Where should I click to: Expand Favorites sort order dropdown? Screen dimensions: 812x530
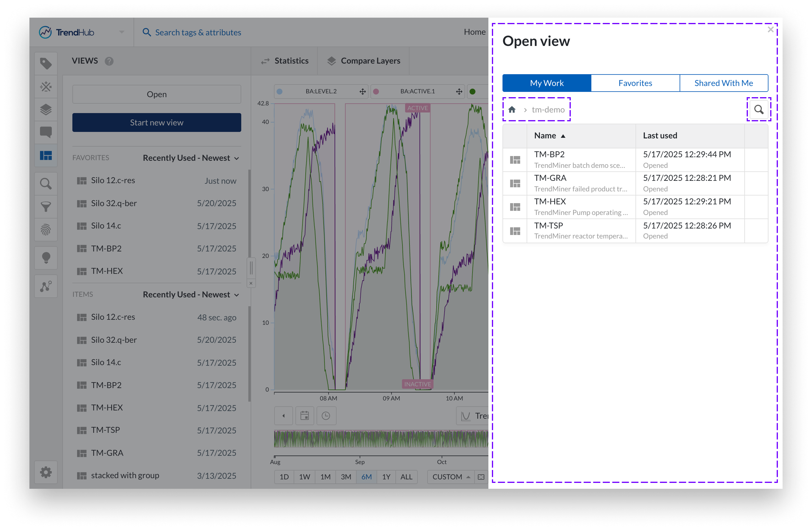191,158
